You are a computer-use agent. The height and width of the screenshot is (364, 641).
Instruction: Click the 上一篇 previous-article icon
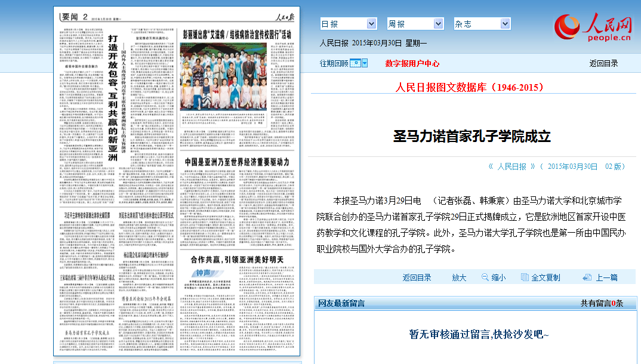(587, 277)
